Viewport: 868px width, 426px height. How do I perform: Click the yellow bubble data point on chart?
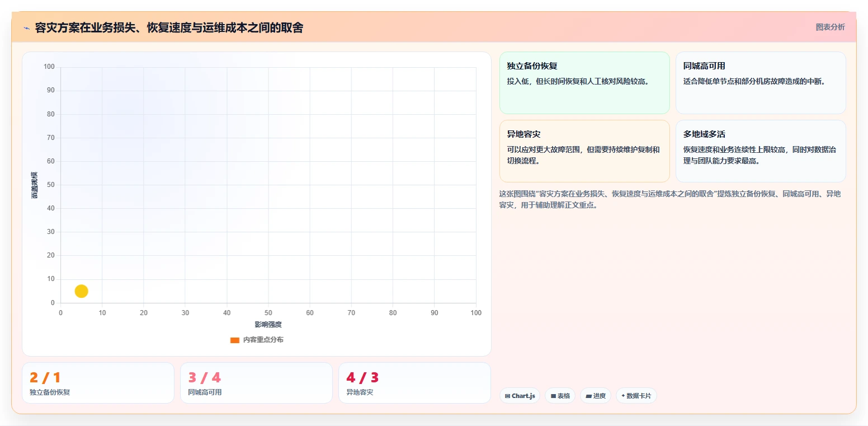tap(81, 291)
